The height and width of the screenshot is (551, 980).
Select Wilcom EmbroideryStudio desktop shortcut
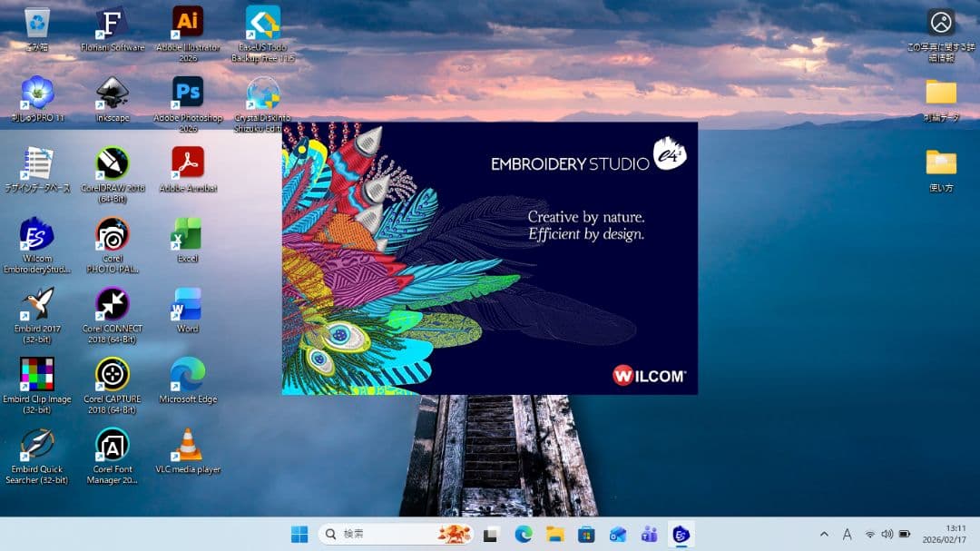[x=37, y=245]
